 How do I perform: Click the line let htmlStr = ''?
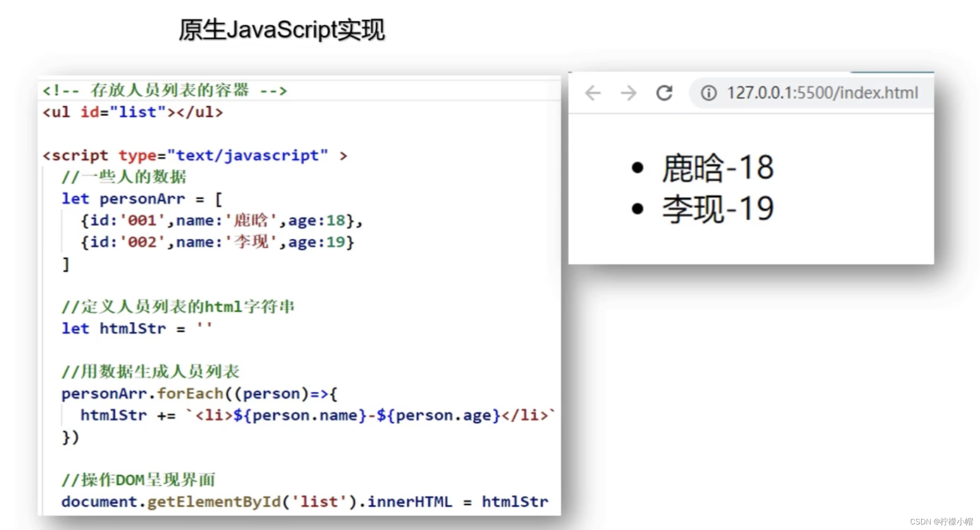(x=137, y=328)
